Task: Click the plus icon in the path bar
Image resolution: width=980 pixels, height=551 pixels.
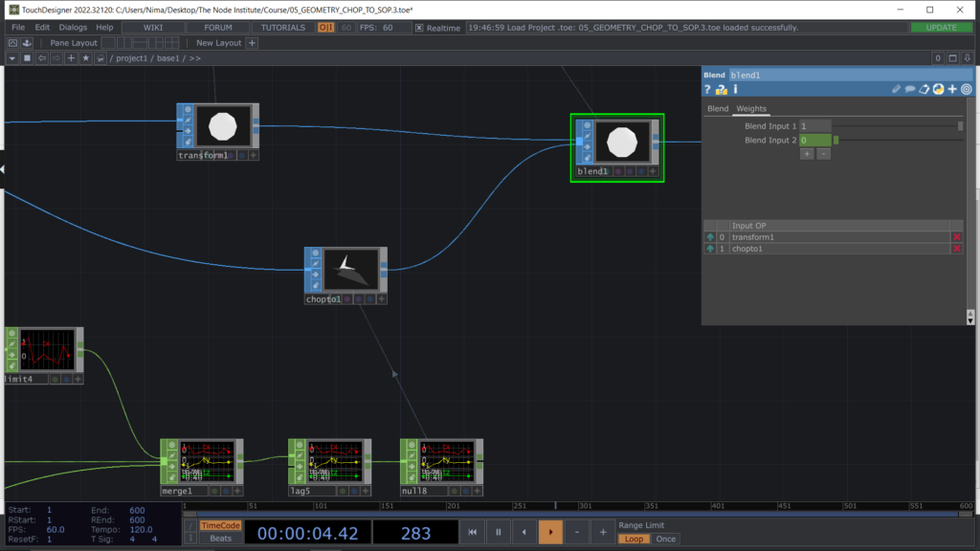Action: coord(71,58)
